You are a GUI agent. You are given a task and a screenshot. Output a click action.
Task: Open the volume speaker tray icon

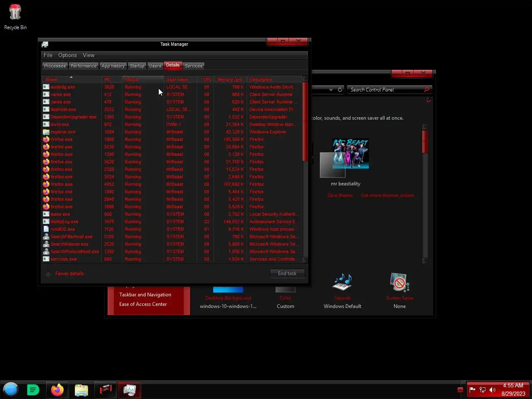pos(493,389)
